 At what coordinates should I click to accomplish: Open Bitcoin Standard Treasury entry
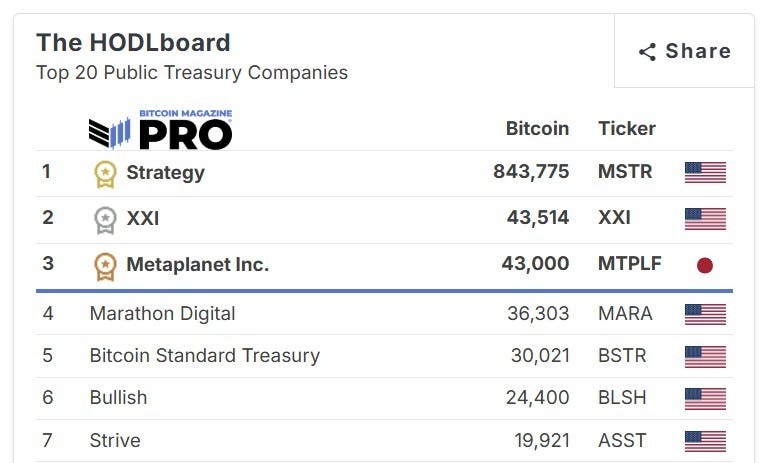pos(205,356)
